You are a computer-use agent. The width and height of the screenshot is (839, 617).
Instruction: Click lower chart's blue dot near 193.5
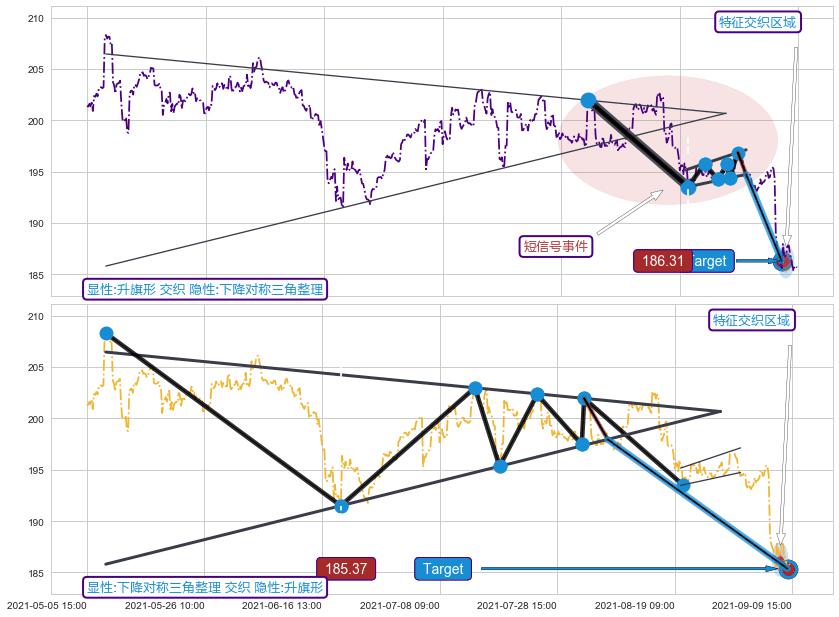click(x=683, y=485)
